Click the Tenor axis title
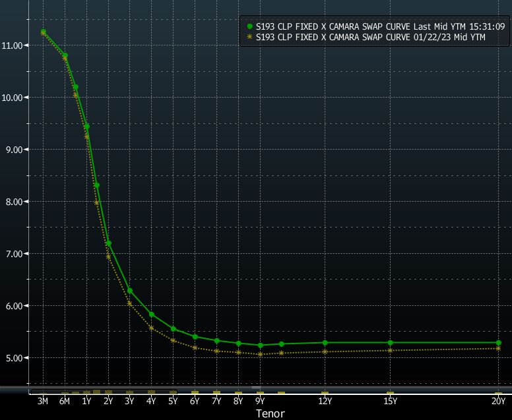The height and width of the screenshot is (420, 512). (271, 413)
